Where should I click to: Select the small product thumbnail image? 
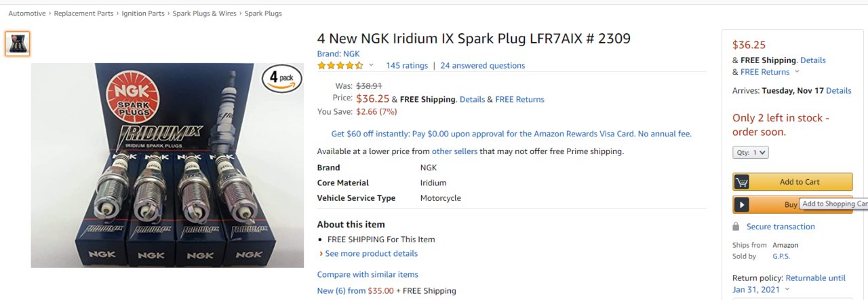(x=18, y=43)
